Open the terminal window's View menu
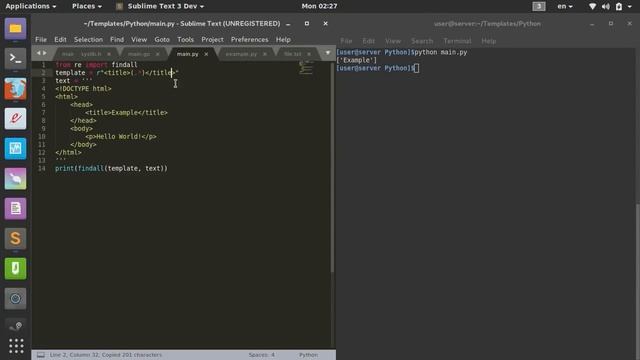 click(393, 41)
